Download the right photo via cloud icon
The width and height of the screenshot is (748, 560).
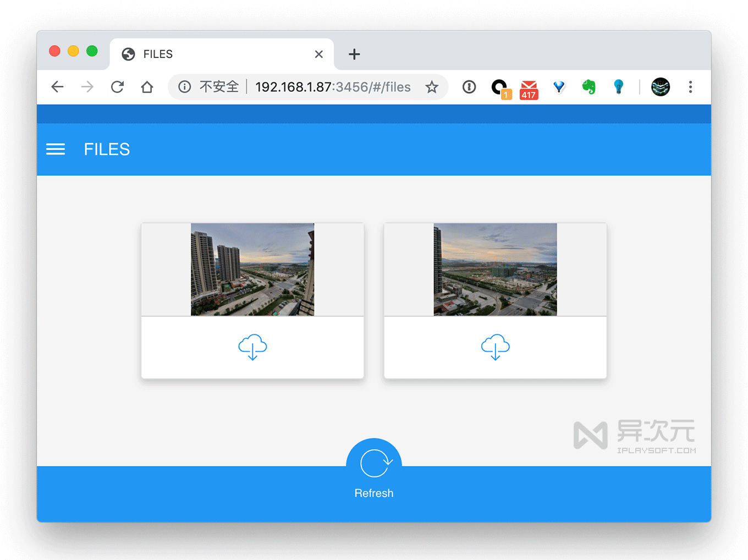495,347
